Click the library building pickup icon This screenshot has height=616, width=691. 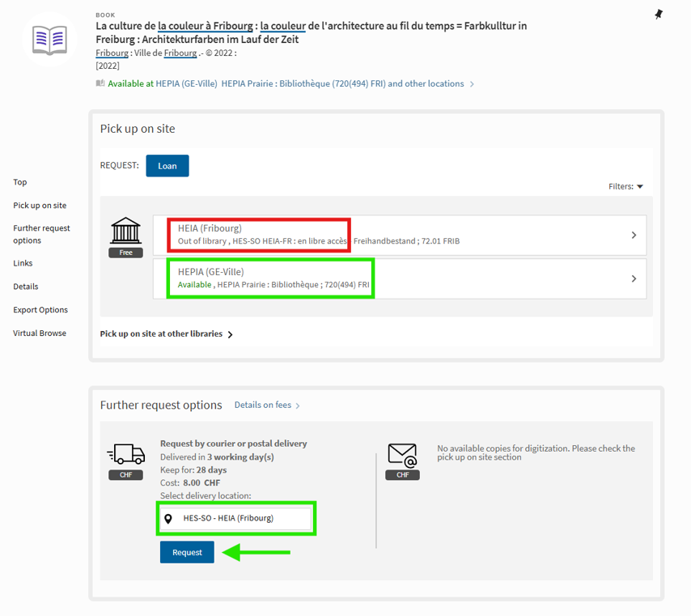pos(125,231)
